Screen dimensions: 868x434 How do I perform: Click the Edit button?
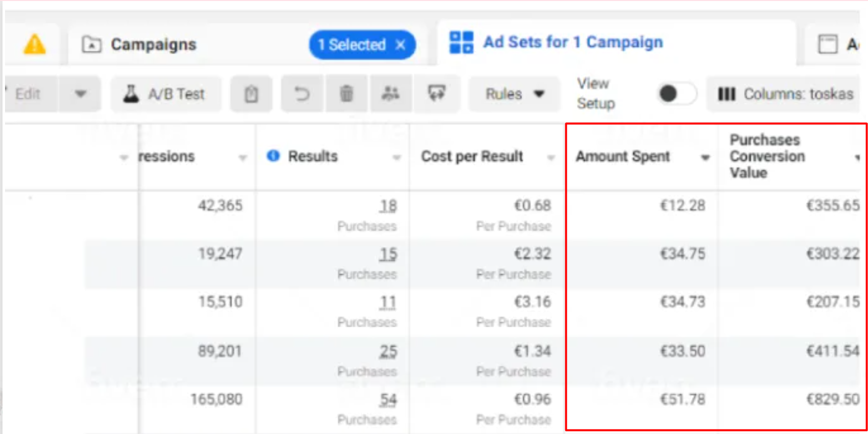28,94
